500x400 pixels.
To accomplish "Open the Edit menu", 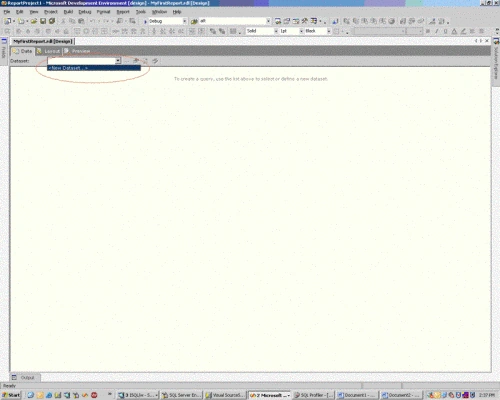I will [20, 12].
